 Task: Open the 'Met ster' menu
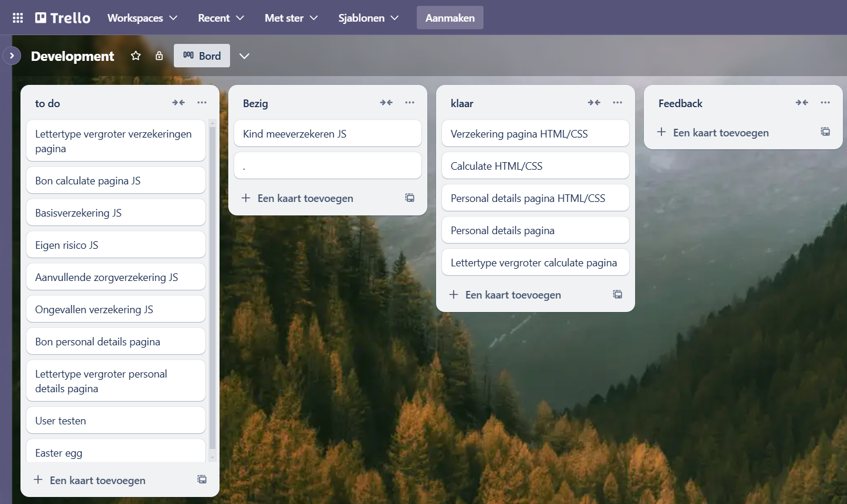tap(291, 18)
